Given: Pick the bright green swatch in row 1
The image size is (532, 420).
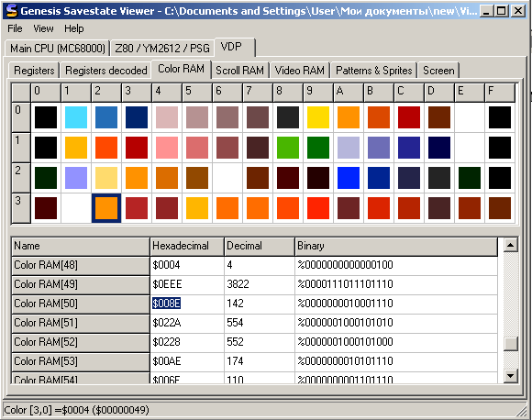Looking at the screenshot, I should [x=288, y=148].
